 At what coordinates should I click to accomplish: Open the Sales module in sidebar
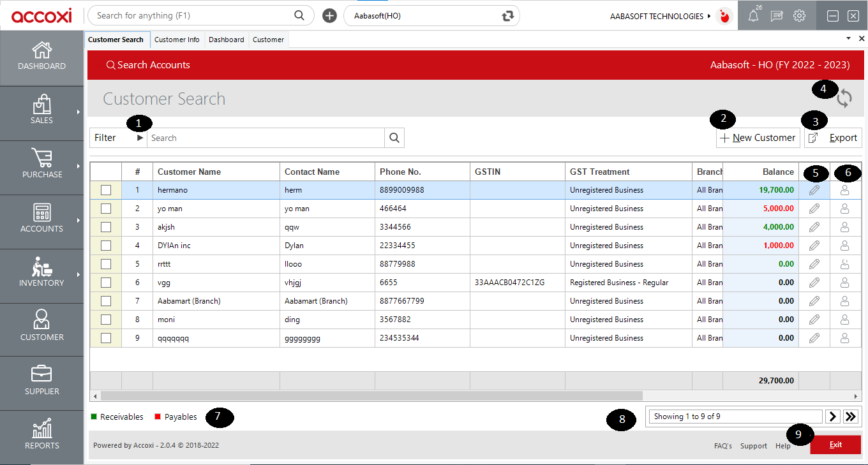[x=41, y=114]
